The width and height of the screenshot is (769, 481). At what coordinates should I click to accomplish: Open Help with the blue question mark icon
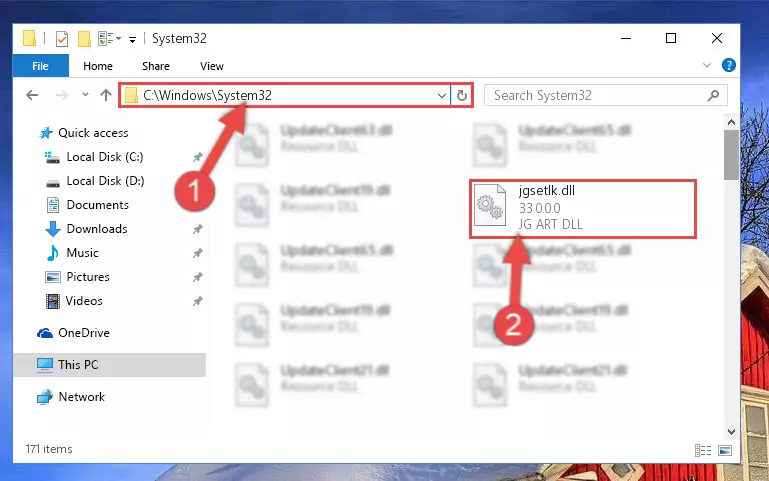pyautogui.click(x=729, y=65)
